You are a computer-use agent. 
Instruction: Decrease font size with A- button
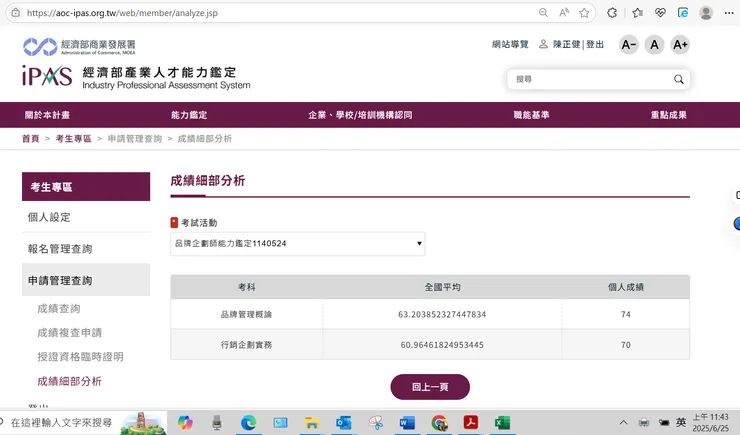pyautogui.click(x=629, y=45)
